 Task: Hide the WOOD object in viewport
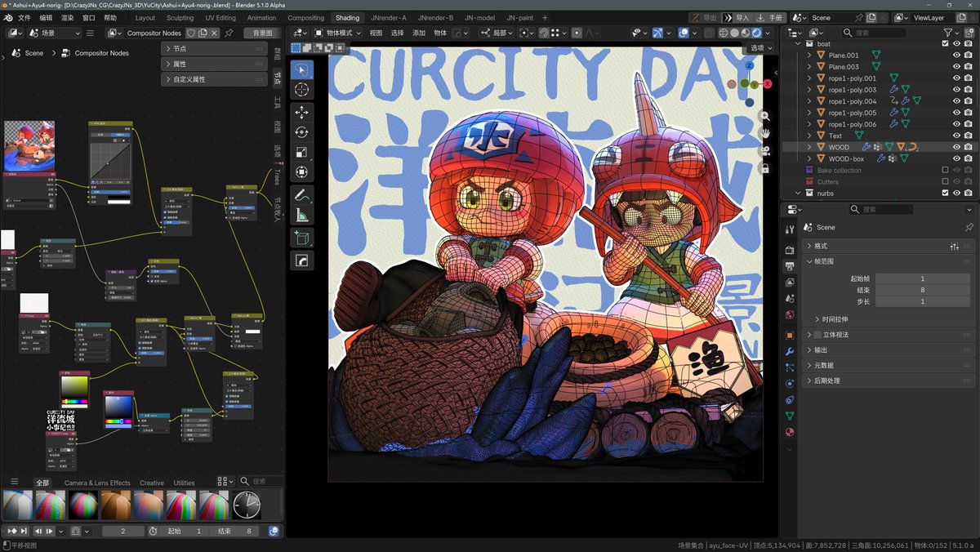(x=956, y=147)
